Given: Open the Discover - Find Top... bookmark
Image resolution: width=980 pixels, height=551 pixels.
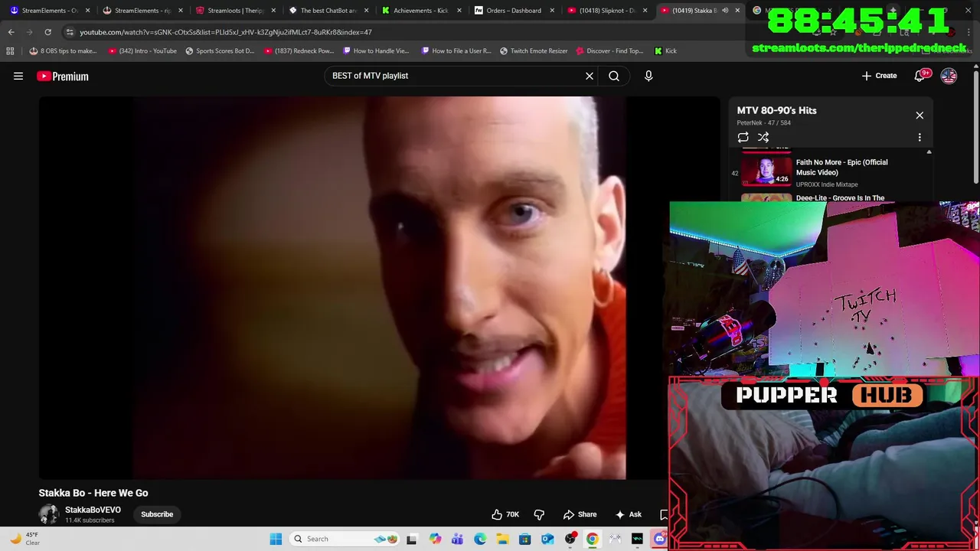Looking at the screenshot, I should (x=609, y=51).
